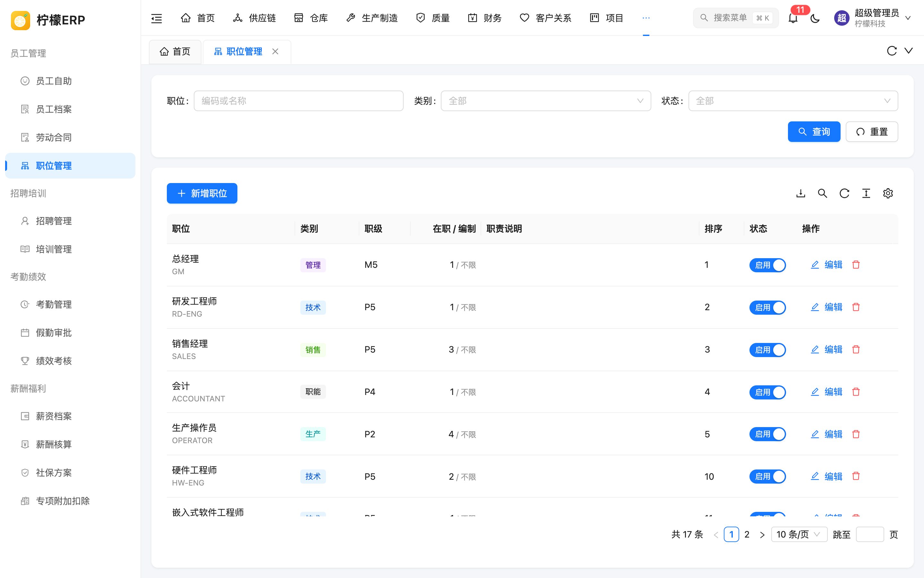Image resolution: width=924 pixels, height=578 pixels.
Task: Open notifications bell with badge 11
Action: (x=793, y=18)
